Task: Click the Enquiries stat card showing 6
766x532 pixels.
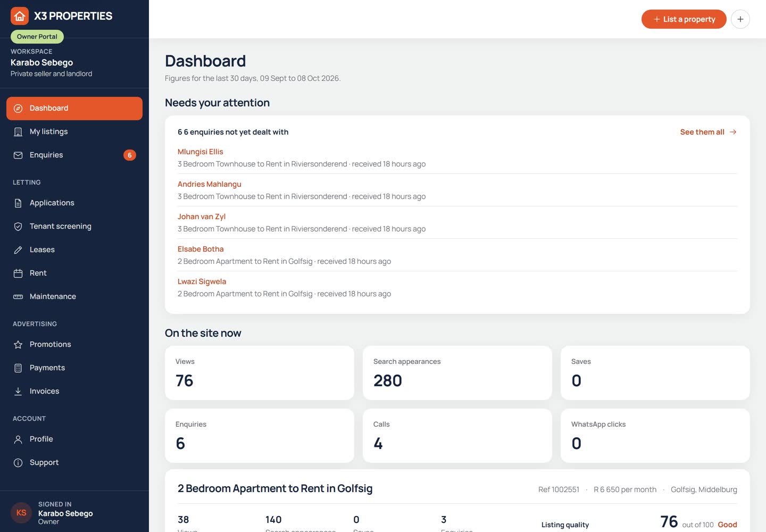Action: (x=260, y=436)
